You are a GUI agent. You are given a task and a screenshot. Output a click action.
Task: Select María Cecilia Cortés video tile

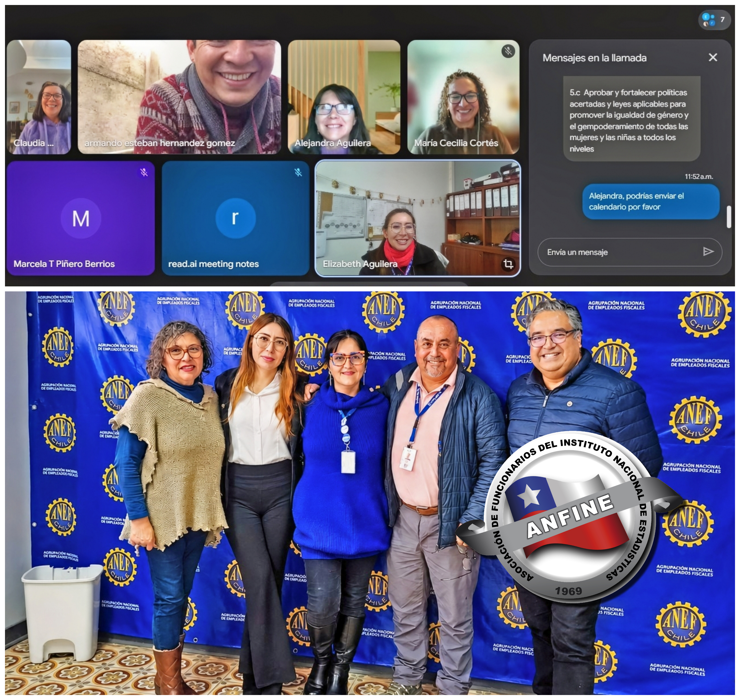click(x=463, y=97)
